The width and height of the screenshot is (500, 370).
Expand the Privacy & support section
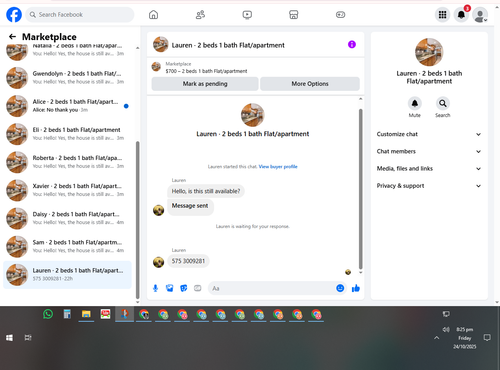tap(429, 186)
